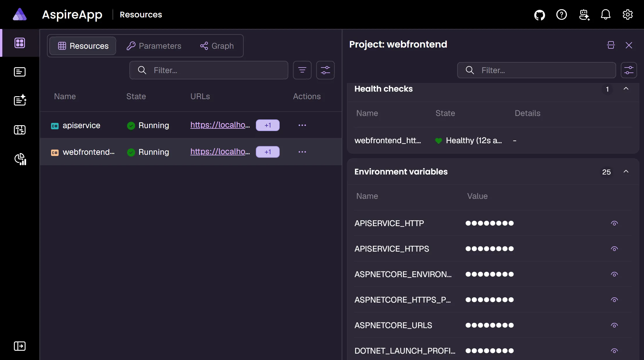Open notifications bell icon
Image resolution: width=644 pixels, height=360 pixels.
point(606,14)
